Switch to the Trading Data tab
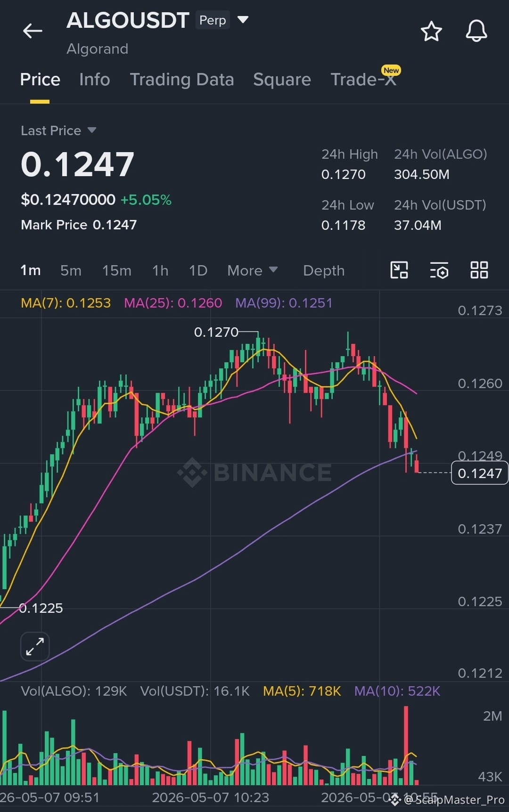Viewport: 509px width, 812px height. pos(181,80)
